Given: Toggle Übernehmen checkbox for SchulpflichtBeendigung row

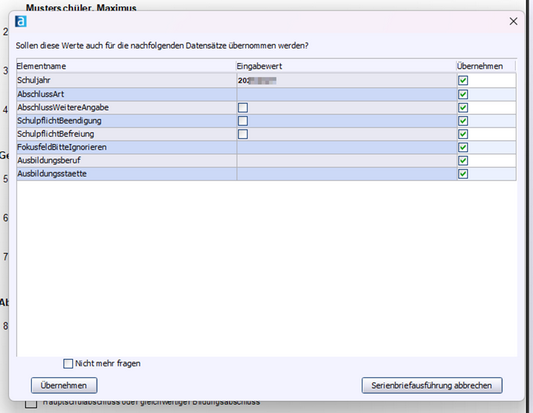Looking at the screenshot, I should 463,121.
